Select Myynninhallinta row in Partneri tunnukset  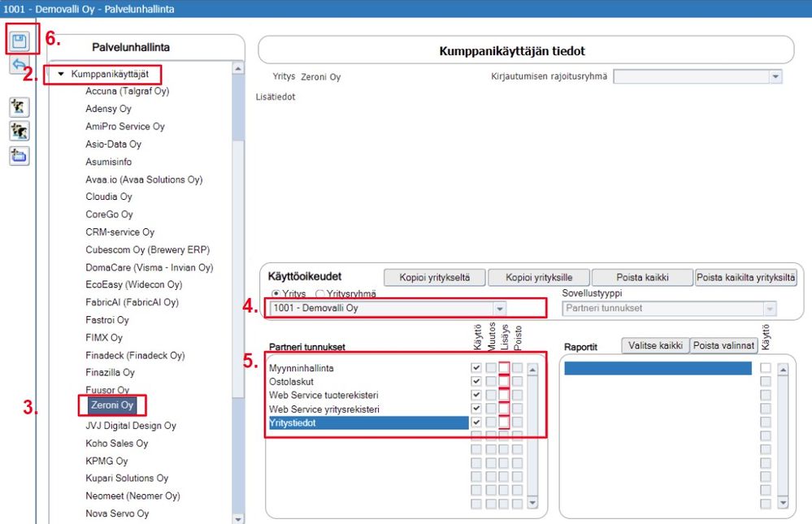coord(368,368)
